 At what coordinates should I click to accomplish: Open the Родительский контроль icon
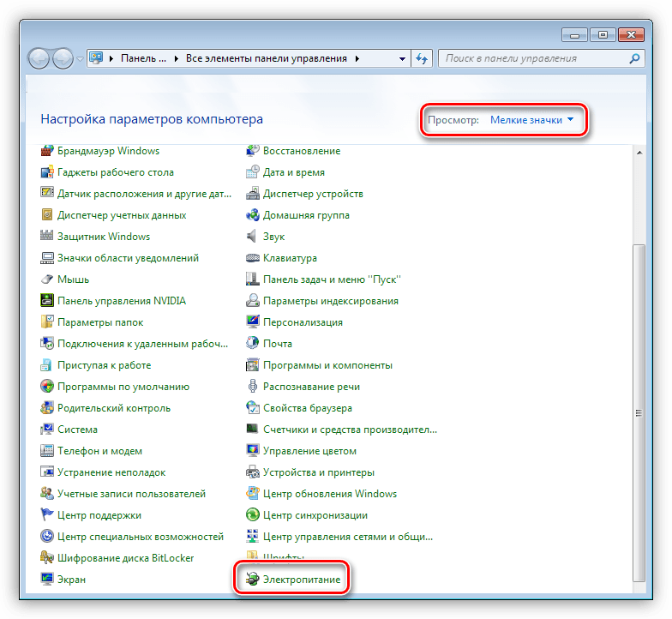(46, 408)
